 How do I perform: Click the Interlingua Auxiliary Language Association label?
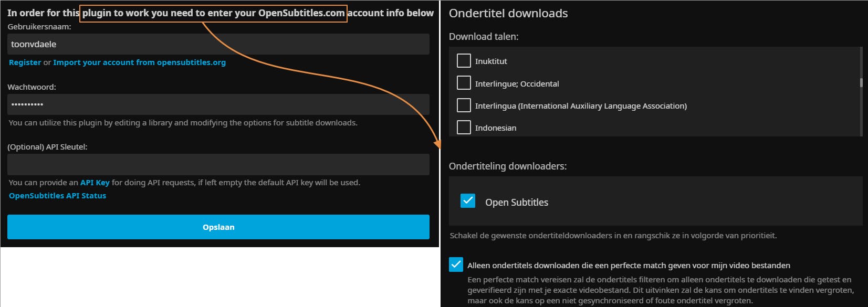point(580,106)
